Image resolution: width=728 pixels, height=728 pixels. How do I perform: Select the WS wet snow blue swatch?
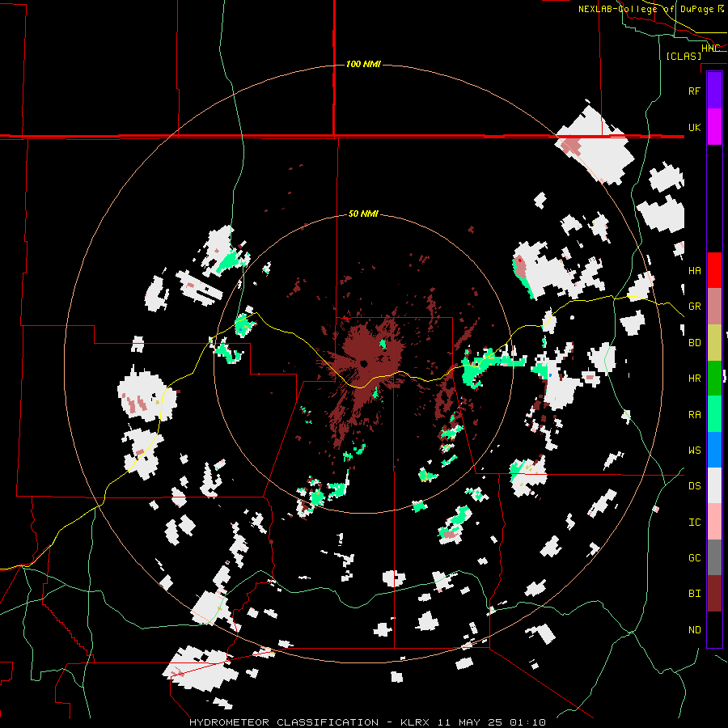click(x=714, y=450)
